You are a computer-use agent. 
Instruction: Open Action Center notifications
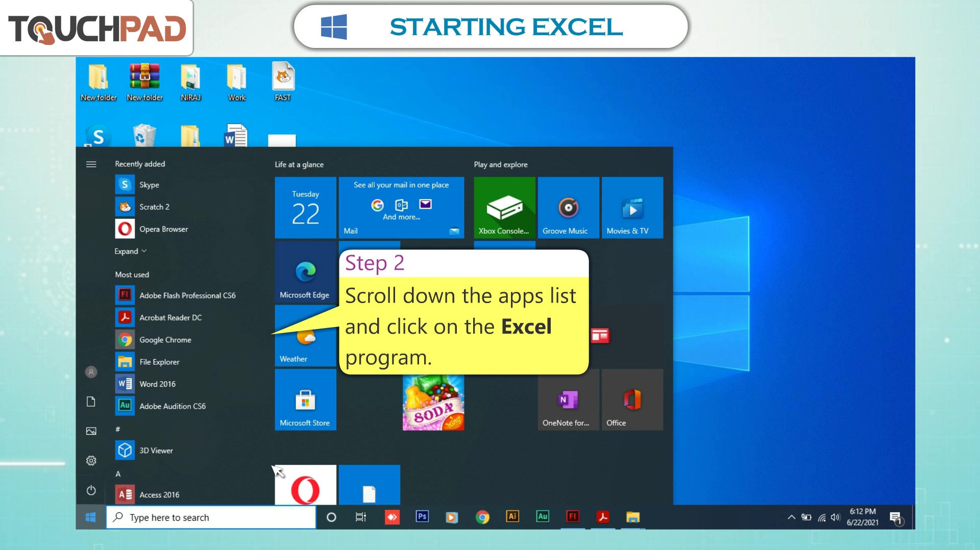pyautogui.click(x=896, y=518)
